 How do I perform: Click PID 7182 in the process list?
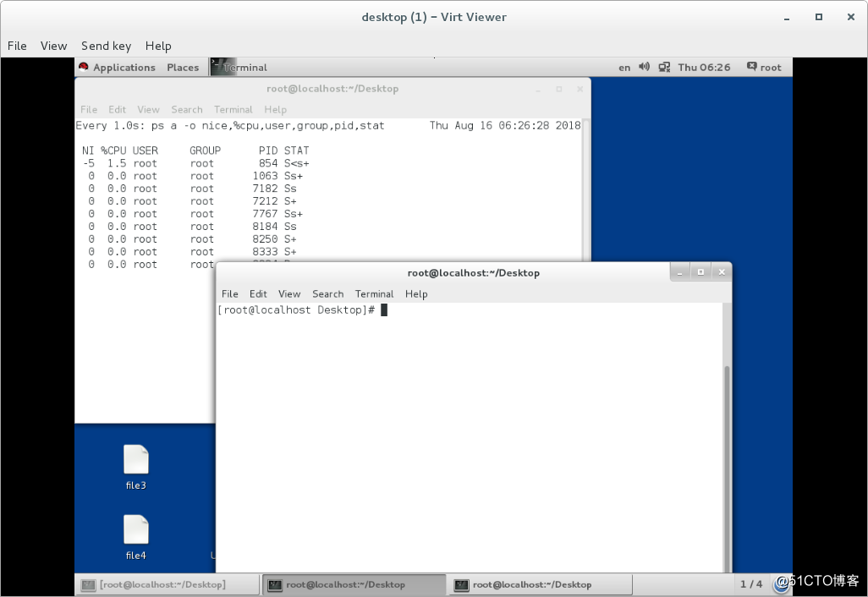coord(265,189)
